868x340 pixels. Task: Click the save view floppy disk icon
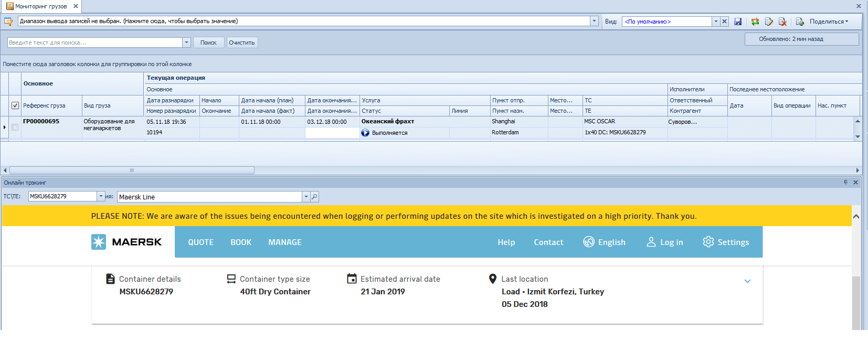[x=738, y=22]
